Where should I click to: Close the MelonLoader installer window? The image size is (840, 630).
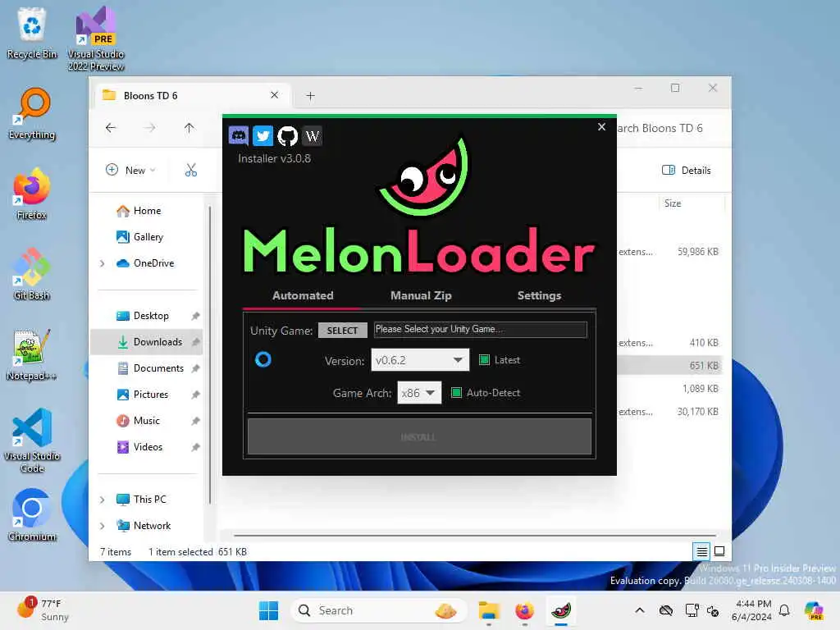click(601, 127)
